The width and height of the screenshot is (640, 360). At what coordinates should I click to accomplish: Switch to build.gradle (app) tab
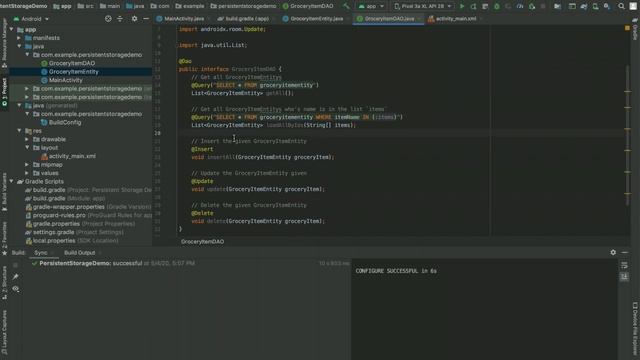(247, 19)
